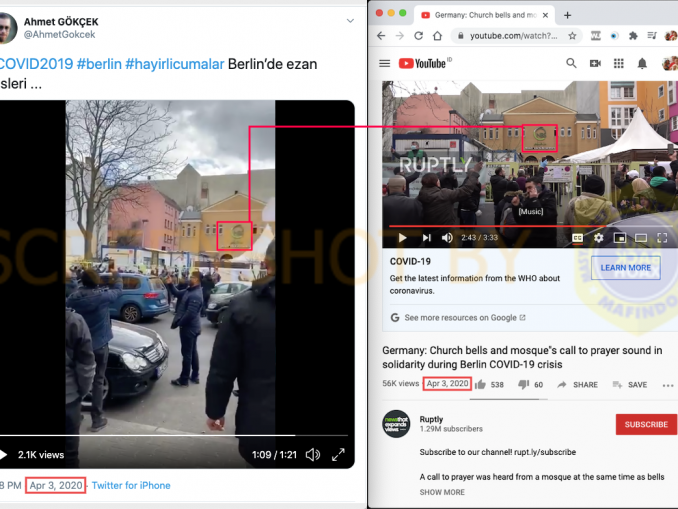Open the browser home page
This screenshot has height=509, width=678.
point(438,36)
